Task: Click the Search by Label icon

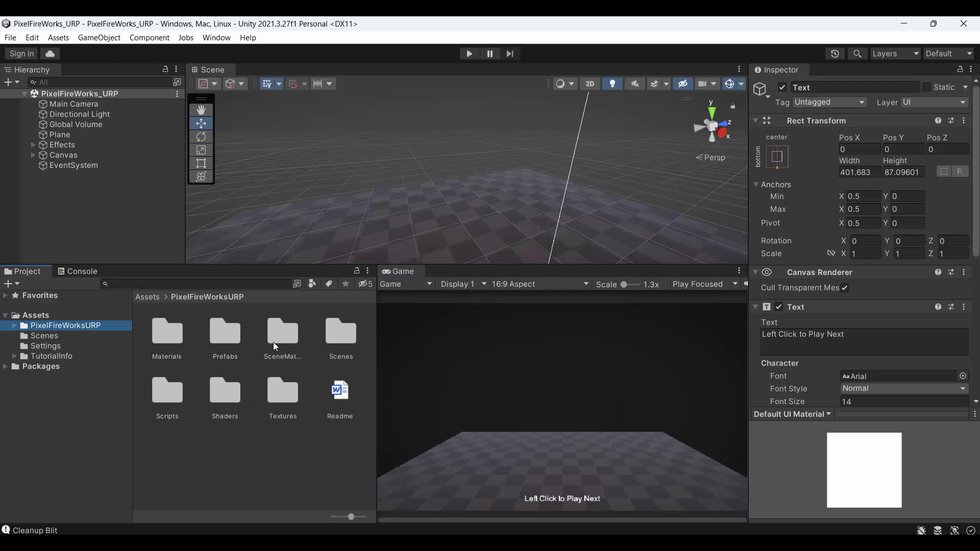Action: (329, 284)
